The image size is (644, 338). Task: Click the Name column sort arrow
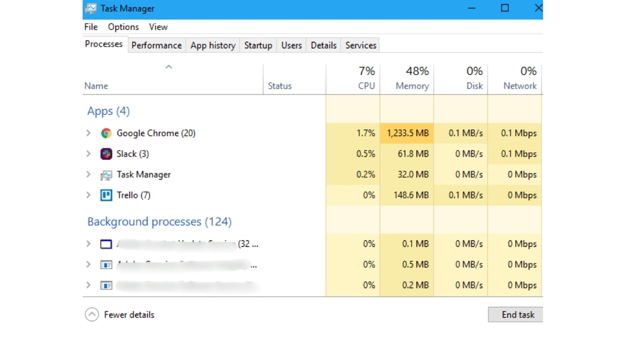point(168,66)
